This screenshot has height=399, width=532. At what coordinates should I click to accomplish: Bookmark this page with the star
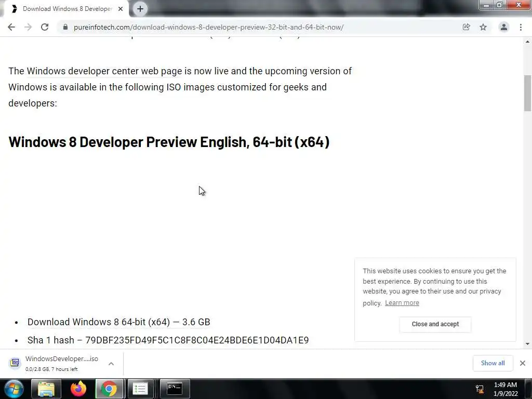tap(483, 27)
